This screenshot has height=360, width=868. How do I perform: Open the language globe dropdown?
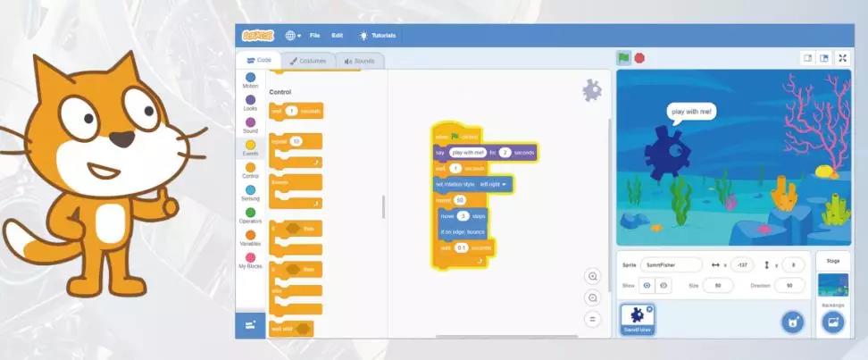click(293, 36)
